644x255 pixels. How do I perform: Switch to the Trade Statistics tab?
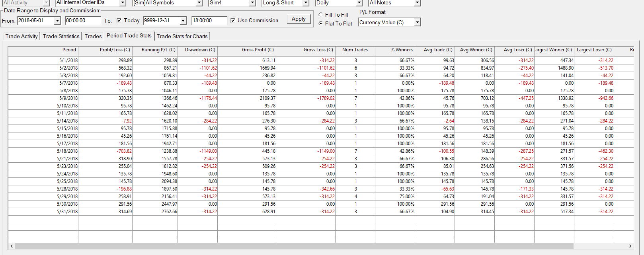[x=61, y=36]
